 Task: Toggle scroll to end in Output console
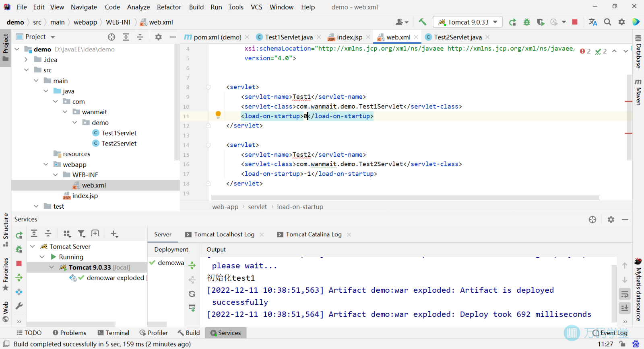click(625, 308)
